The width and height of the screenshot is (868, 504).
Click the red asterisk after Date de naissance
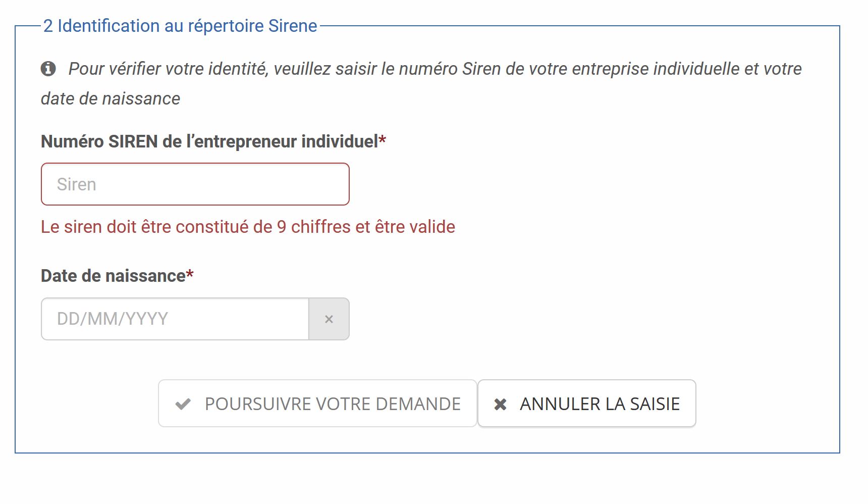pyautogui.click(x=190, y=275)
